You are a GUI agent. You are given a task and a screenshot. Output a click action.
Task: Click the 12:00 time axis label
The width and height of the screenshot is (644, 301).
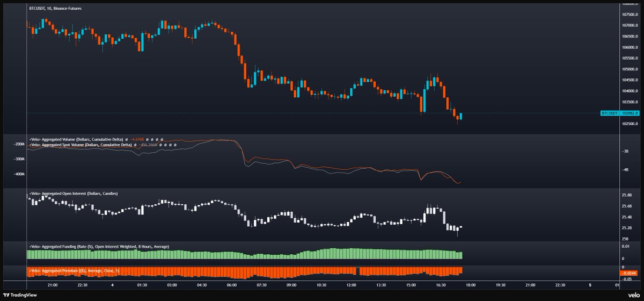(x=352, y=285)
